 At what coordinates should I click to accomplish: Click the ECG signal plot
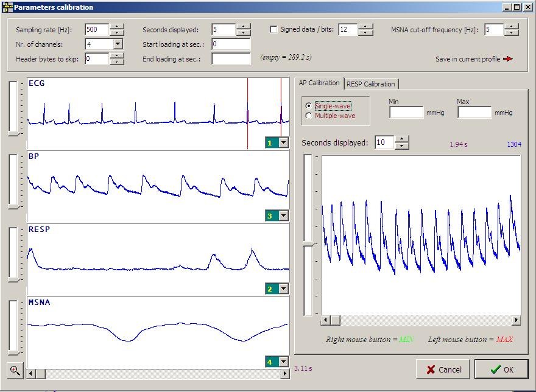click(158, 113)
